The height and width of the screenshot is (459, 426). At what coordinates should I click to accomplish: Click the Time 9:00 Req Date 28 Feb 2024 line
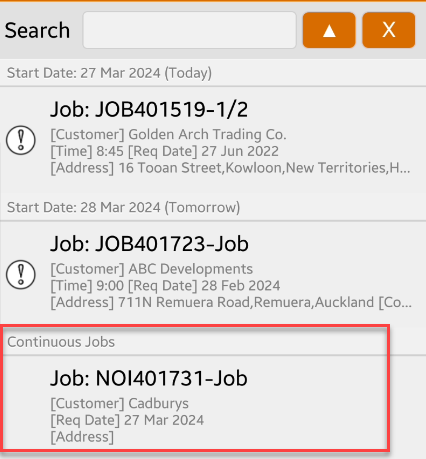[x=165, y=286]
